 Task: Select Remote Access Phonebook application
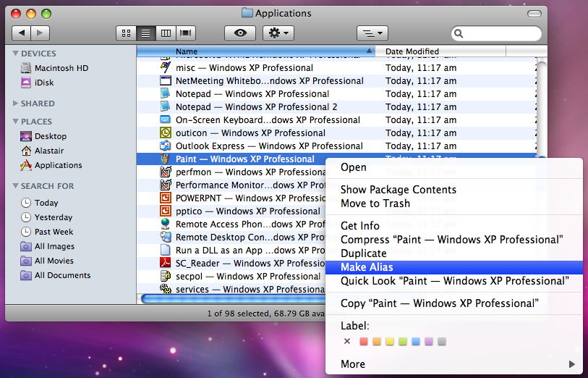click(x=231, y=224)
